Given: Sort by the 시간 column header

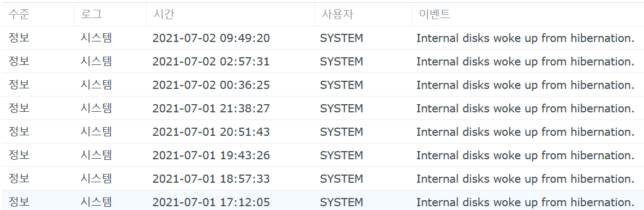Looking at the screenshot, I should click(231, 14).
